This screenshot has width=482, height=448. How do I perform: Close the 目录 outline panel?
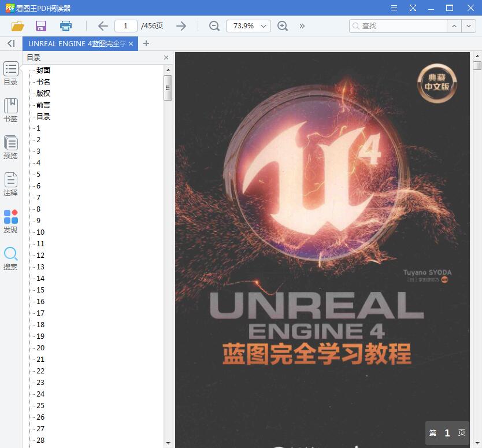(x=166, y=57)
